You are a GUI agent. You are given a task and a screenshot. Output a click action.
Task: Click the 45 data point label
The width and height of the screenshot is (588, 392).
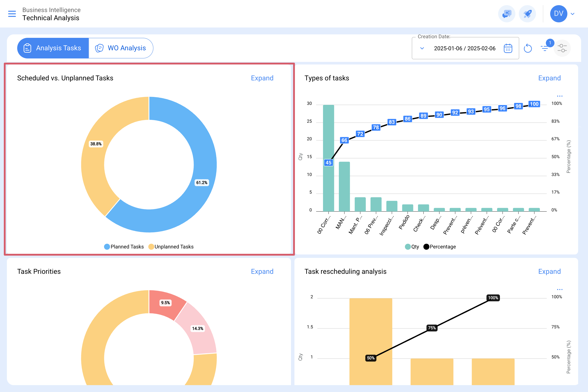click(x=328, y=163)
